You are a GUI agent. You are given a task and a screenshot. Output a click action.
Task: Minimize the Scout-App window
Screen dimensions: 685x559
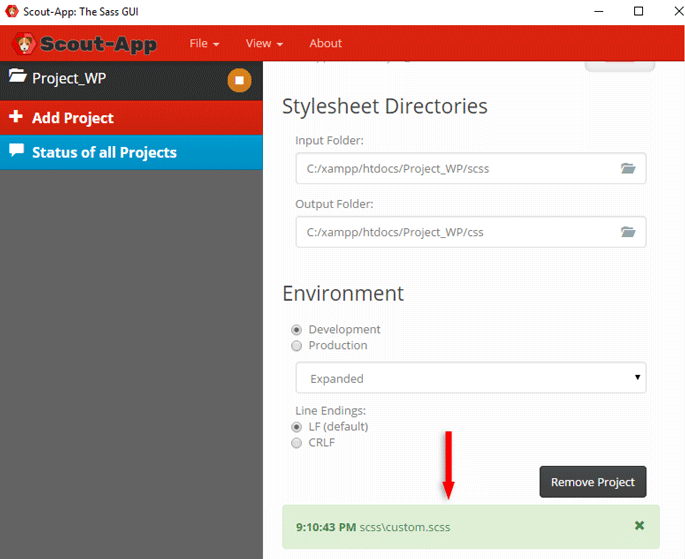pyautogui.click(x=599, y=11)
